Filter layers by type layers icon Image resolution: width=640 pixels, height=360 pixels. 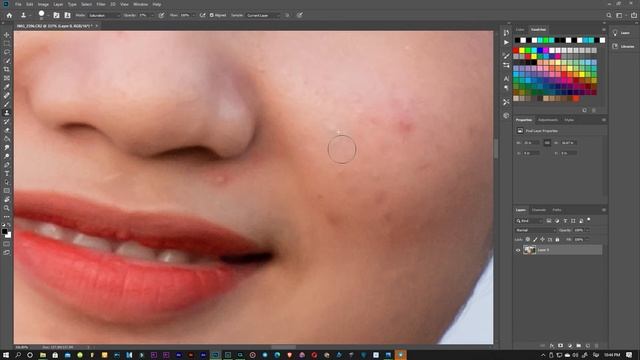click(565, 221)
